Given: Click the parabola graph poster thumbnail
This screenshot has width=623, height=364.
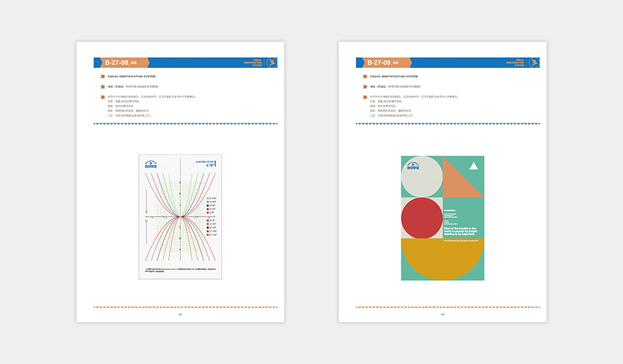Looking at the screenshot, I should point(180,217).
